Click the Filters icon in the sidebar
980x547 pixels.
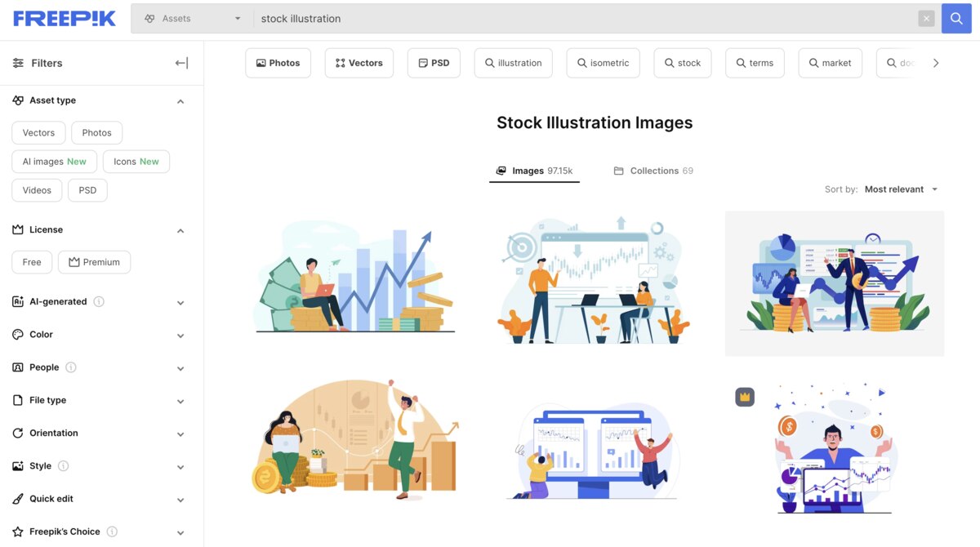click(x=18, y=62)
